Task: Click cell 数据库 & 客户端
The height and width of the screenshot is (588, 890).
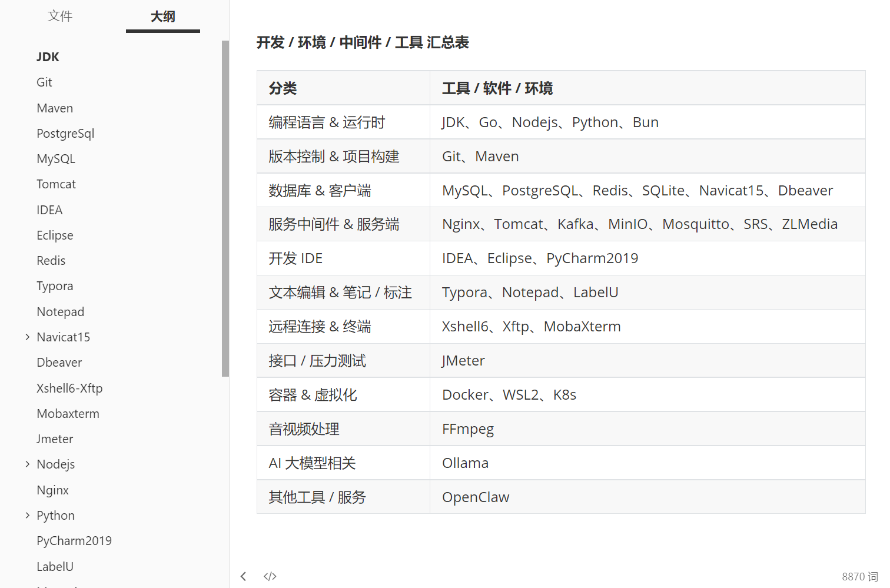Action: [x=344, y=191]
